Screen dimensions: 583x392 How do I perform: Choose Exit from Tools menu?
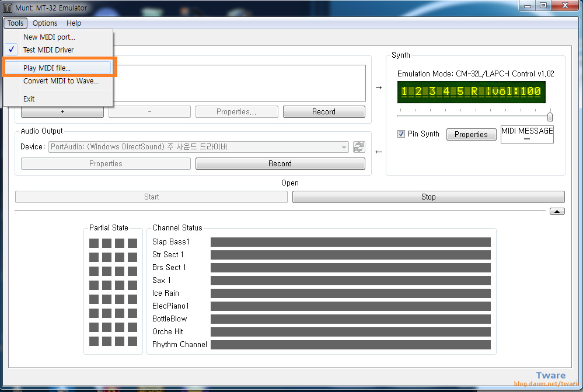[58, 99]
